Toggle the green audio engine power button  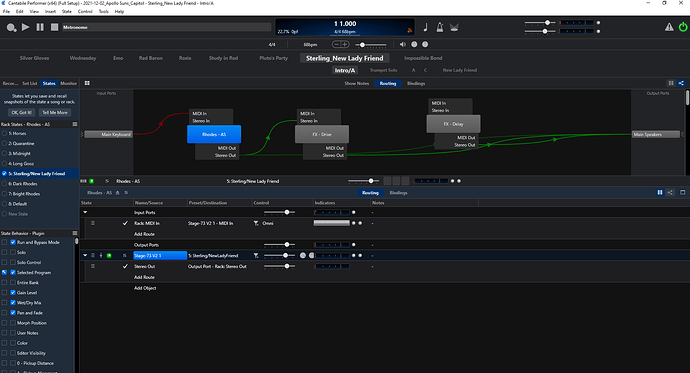pos(683,27)
